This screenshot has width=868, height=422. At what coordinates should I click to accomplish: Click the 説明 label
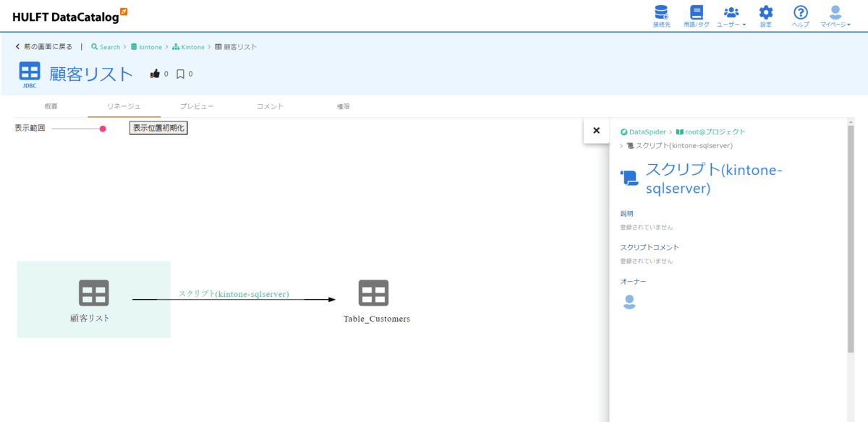(626, 214)
